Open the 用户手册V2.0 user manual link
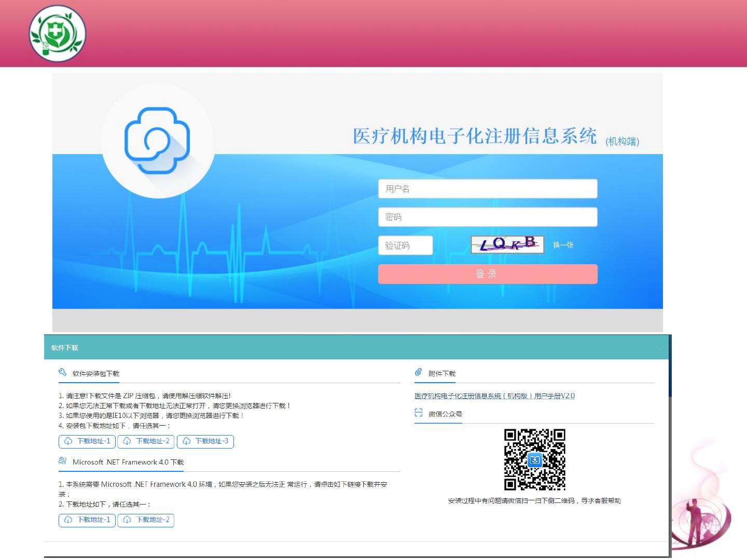 tap(494, 396)
